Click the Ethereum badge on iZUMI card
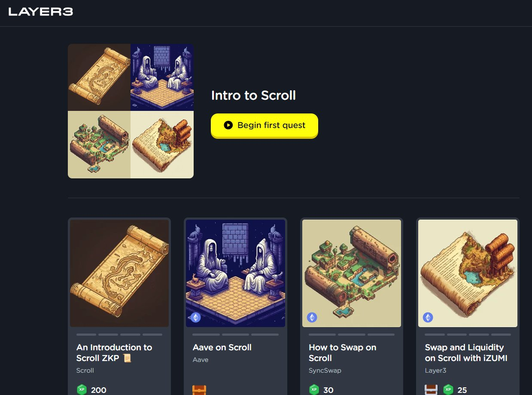Viewport: 532px width, 395px height. point(428,318)
